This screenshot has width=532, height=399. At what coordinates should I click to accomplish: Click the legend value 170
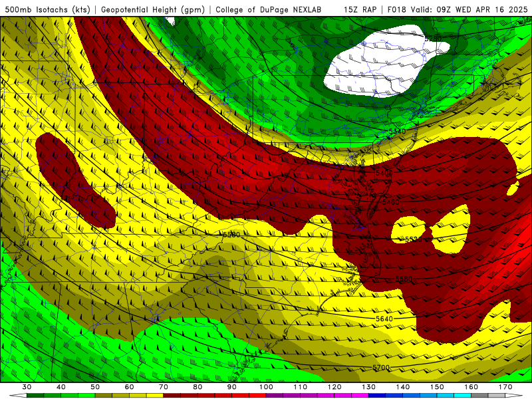click(x=505, y=387)
